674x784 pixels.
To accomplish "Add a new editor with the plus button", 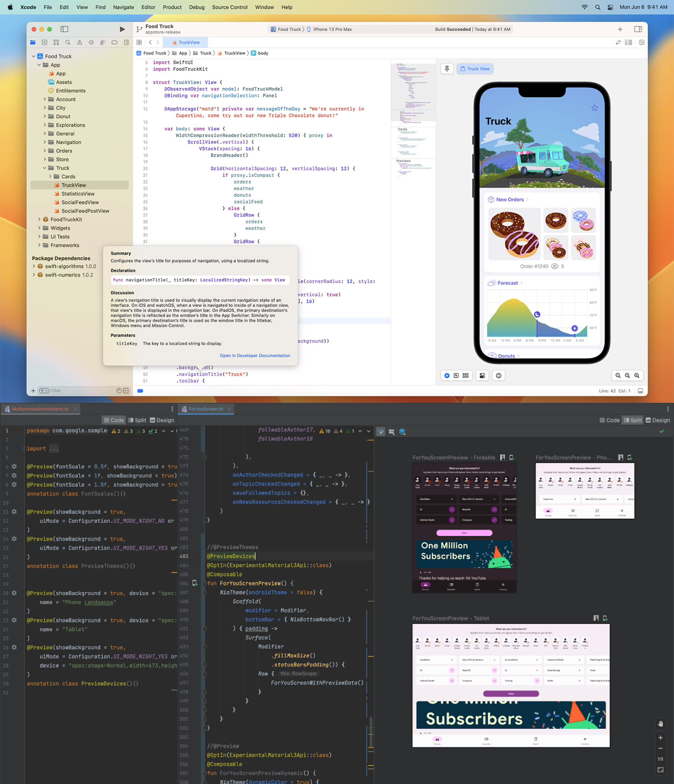I will coord(620,29).
